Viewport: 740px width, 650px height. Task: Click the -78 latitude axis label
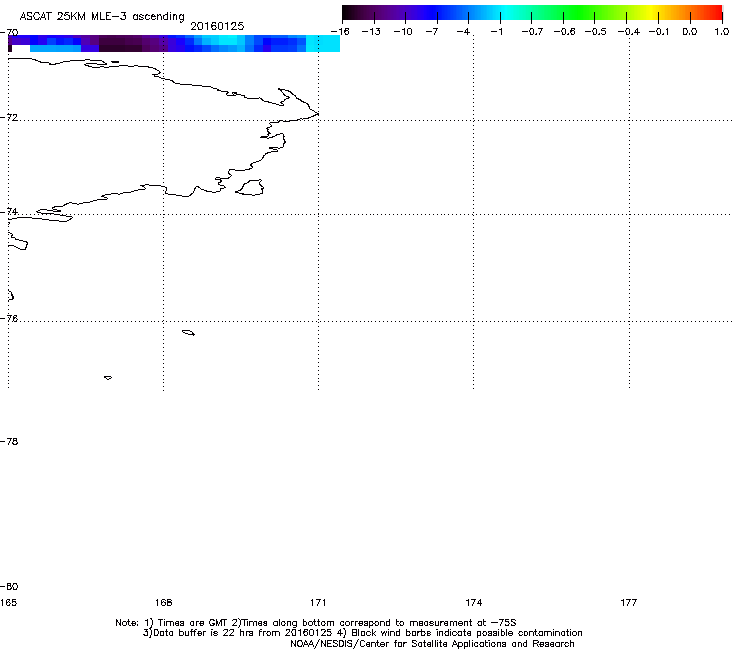(9, 441)
